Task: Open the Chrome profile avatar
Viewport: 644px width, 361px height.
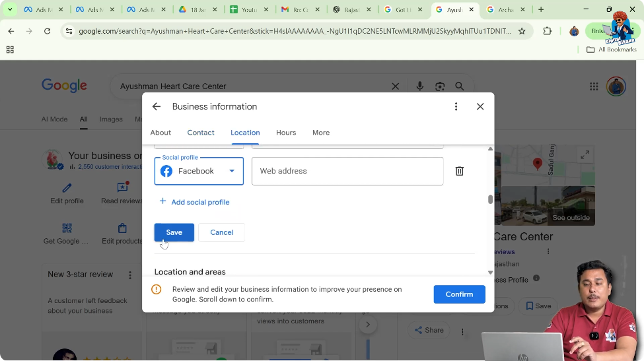Action: point(574,31)
